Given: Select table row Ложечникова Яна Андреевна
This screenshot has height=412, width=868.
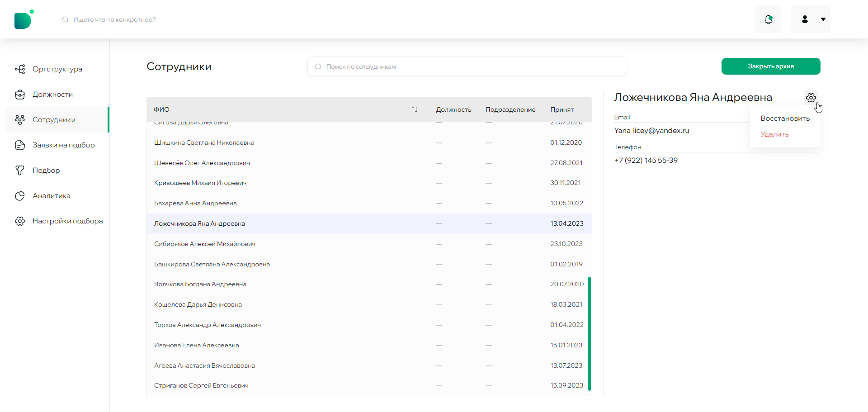Looking at the screenshot, I should pyautogui.click(x=369, y=223).
